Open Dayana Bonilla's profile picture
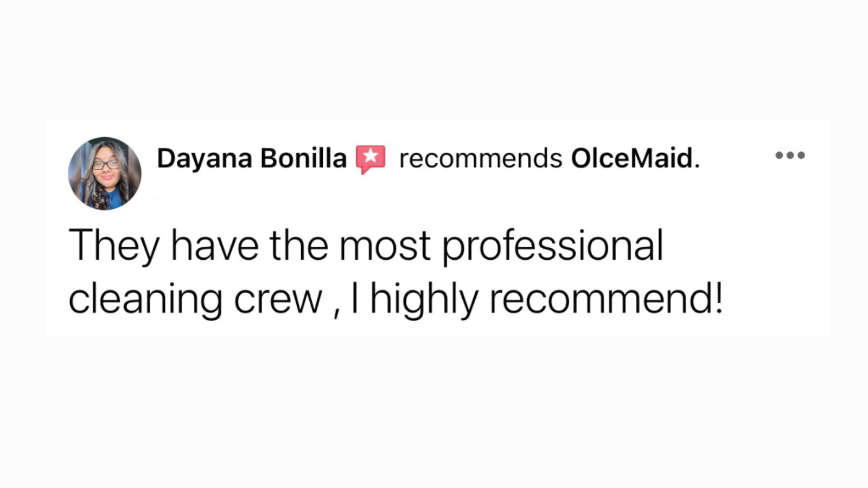The width and height of the screenshot is (868, 488). click(105, 174)
